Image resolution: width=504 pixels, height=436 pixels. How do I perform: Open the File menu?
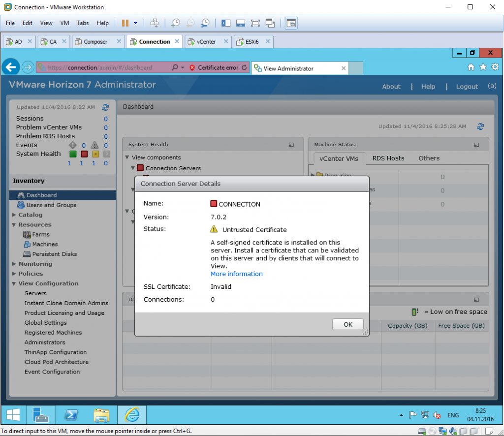tap(10, 23)
